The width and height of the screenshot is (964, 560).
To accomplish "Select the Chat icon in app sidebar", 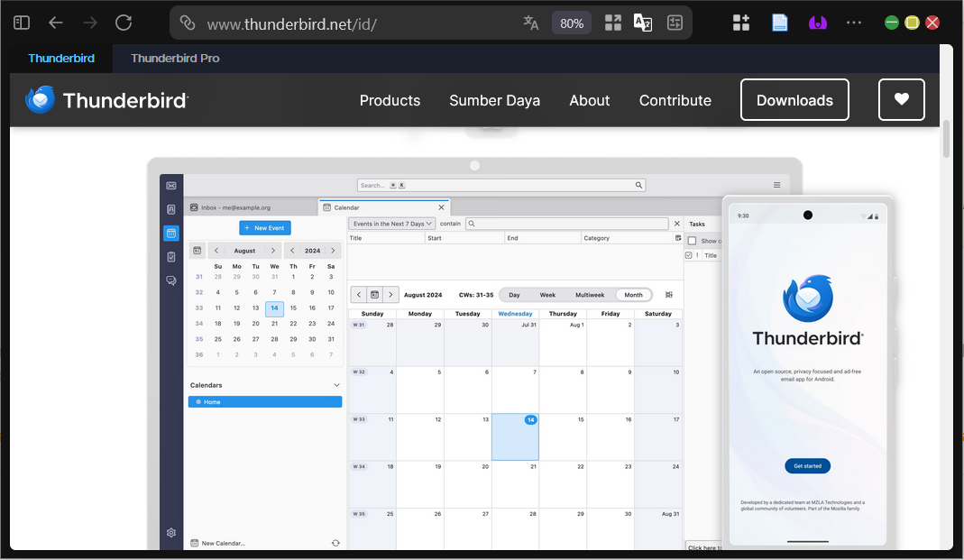I will click(171, 280).
